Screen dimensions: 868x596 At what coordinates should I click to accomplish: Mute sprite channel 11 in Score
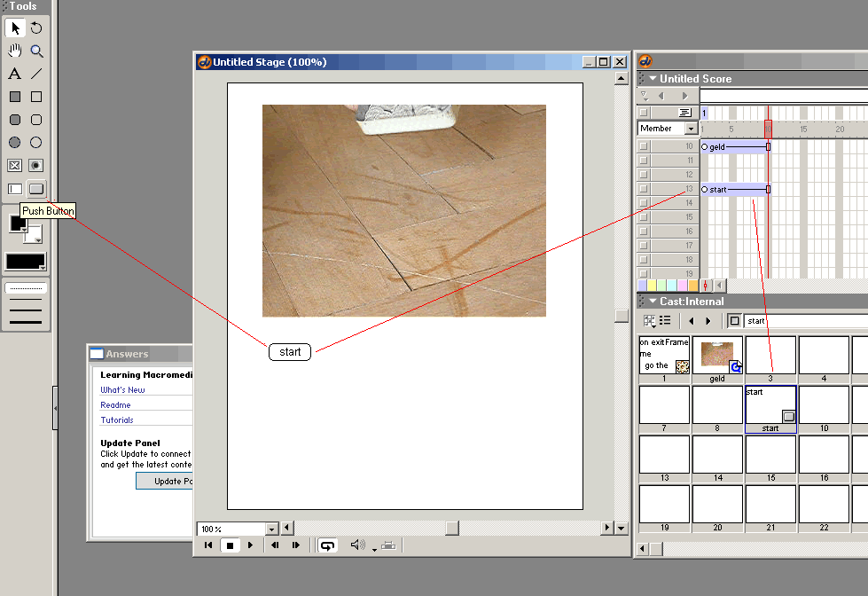click(x=644, y=161)
